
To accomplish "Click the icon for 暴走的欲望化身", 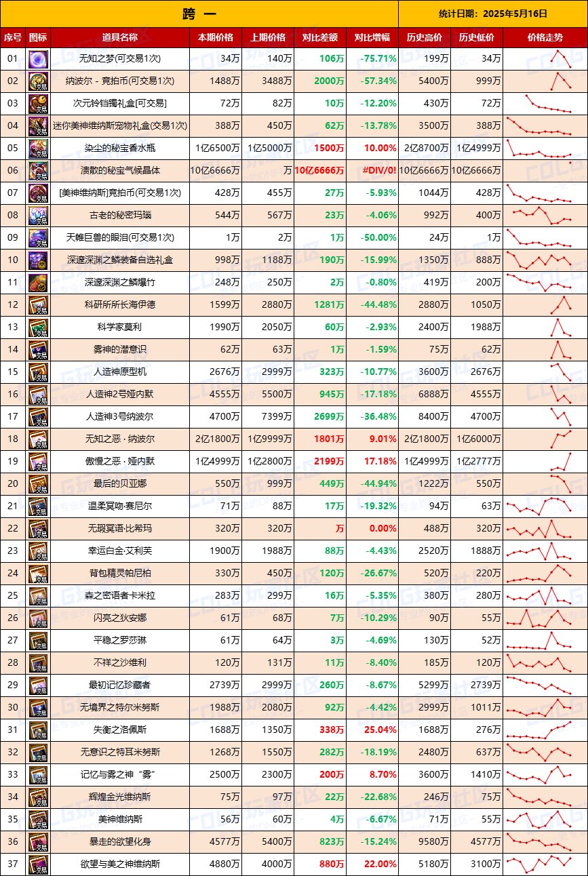I will coord(38,842).
